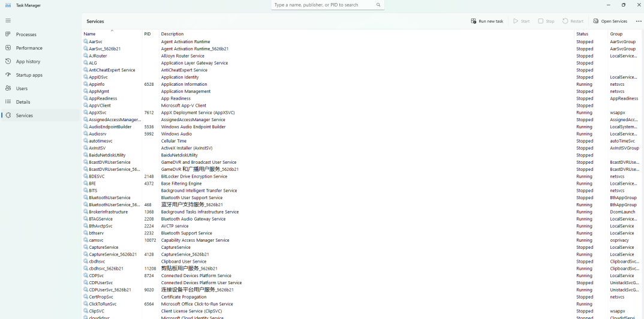Image resolution: width=644 pixels, height=319 pixels.
Task: Open the Performance page icon
Action: [x=8, y=48]
